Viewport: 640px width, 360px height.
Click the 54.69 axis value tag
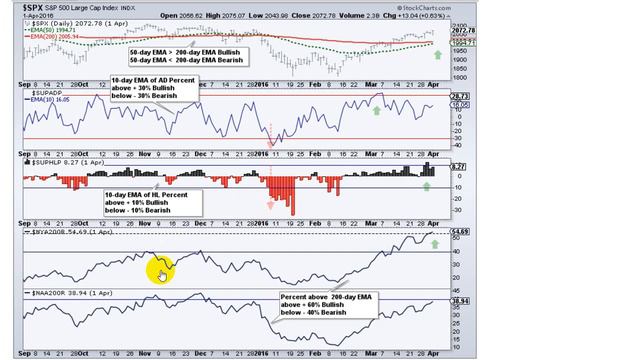coord(460,231)
